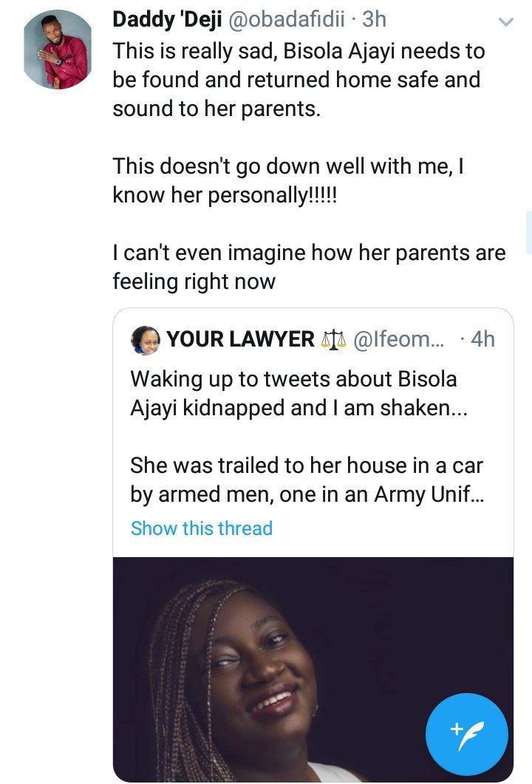532x784 pixels.
Task: Click the Daddy 'Deji display name
Action: pyautogui.click(x=167, y=19)
